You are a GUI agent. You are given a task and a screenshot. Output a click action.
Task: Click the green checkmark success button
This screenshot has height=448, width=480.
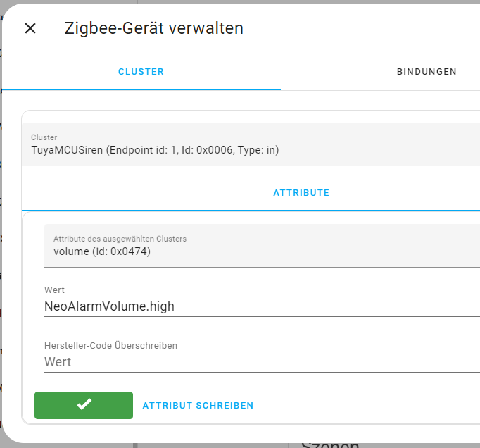pyautogui.click(x=84, y=405)
